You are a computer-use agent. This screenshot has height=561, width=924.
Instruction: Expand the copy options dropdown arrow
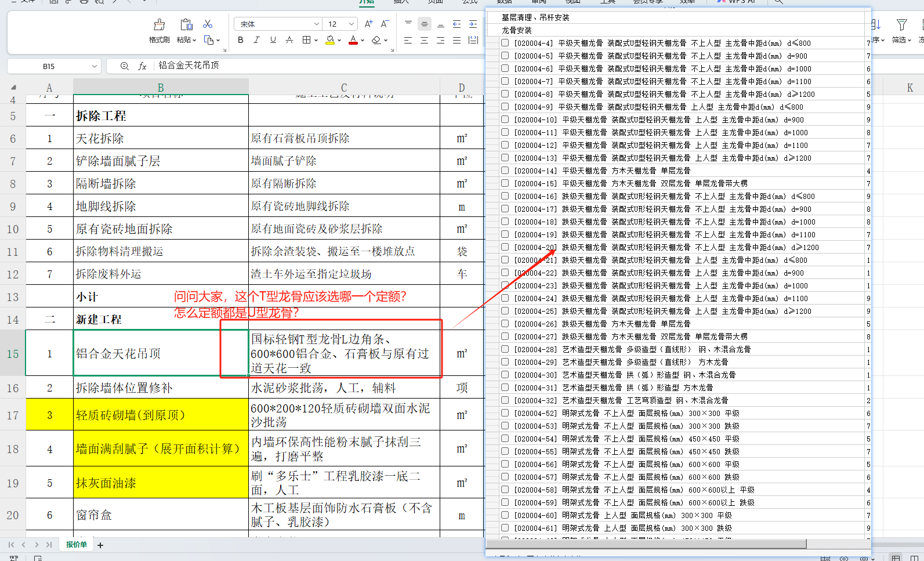(218, 40)
